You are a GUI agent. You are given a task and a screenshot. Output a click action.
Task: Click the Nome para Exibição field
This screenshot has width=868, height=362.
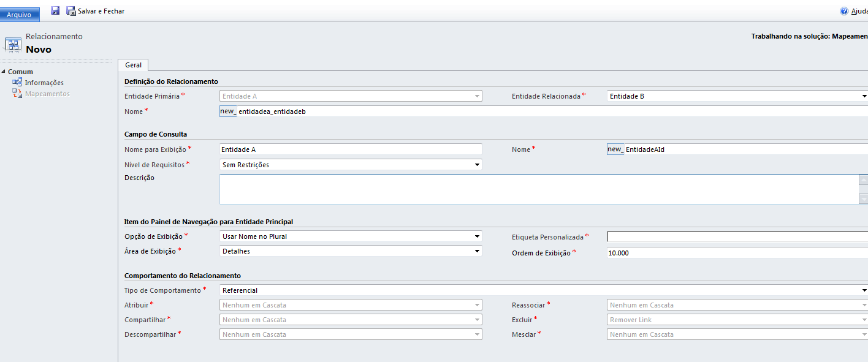351,149
